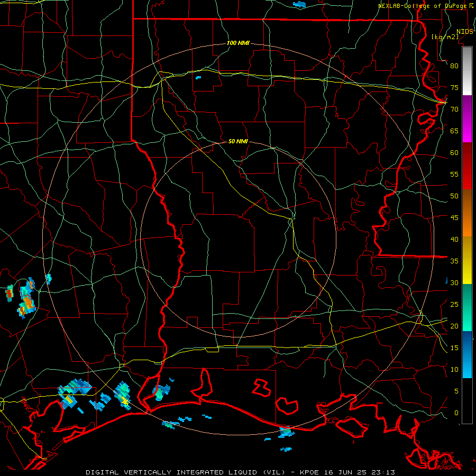Click the scale value 55
The height and width of the screenshot is (476, 476).
[454, 174]
